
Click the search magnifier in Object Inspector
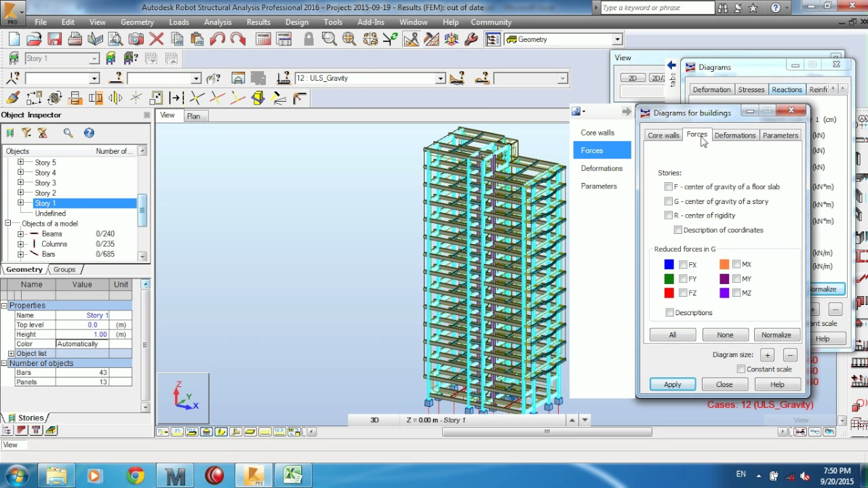coord(68,133)
